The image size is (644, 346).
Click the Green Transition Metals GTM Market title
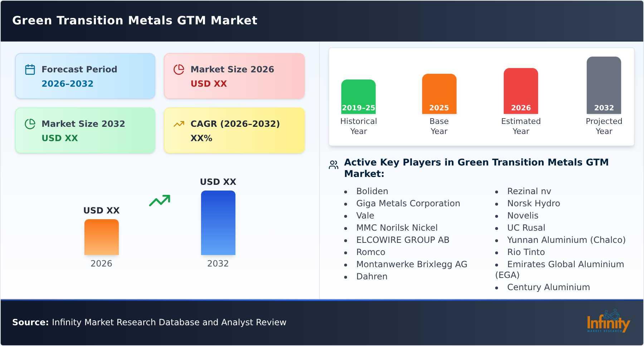pyautogui.click(x=135, y=20)
